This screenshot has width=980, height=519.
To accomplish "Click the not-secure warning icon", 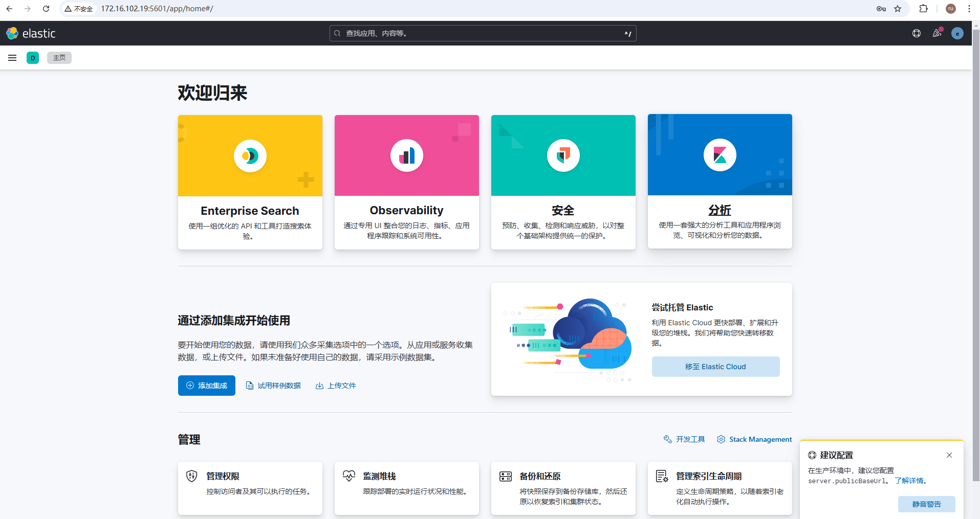I will click(x=68, y=9).
